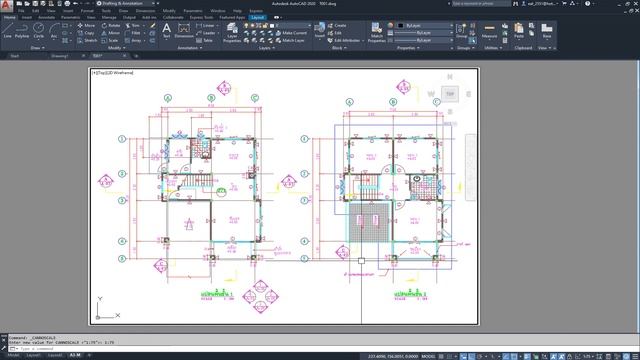This screenshot has width=640, height=360.
Task: Open the Group tool
Action: click(x=461, y=31)
